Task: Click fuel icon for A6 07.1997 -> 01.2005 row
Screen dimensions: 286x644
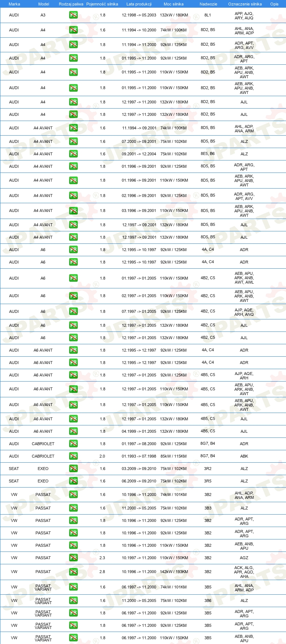Action: point(73,311)
